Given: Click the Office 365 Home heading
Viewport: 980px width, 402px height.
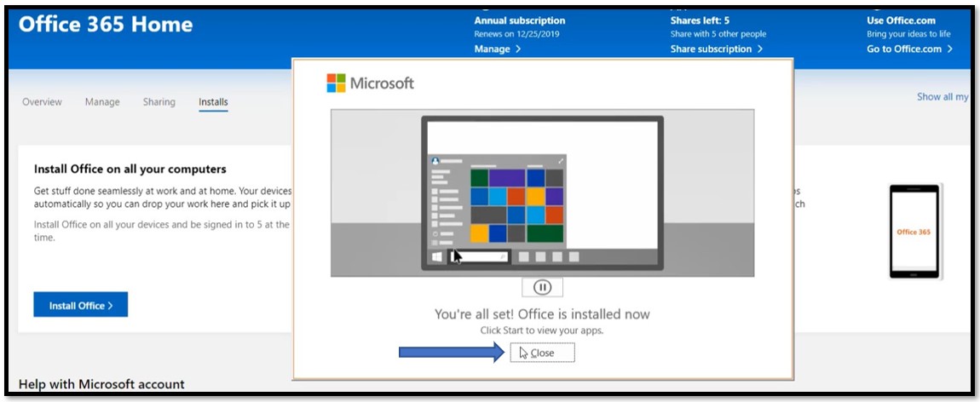Looking at the screenshot, I should coord(106,25).
